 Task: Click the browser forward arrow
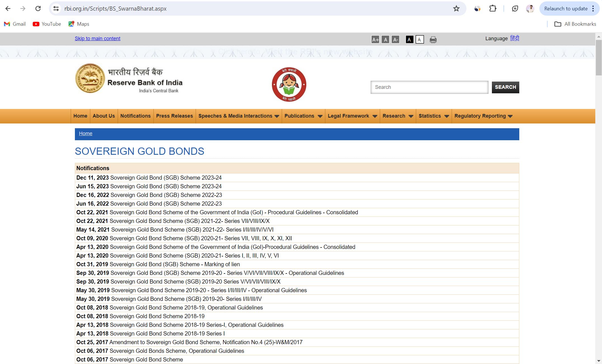(x=23, y=9)
